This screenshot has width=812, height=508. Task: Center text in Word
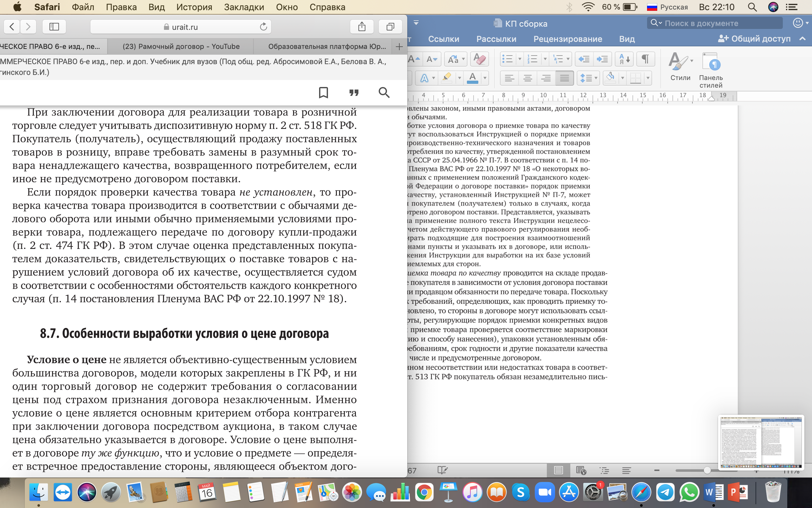527,79
